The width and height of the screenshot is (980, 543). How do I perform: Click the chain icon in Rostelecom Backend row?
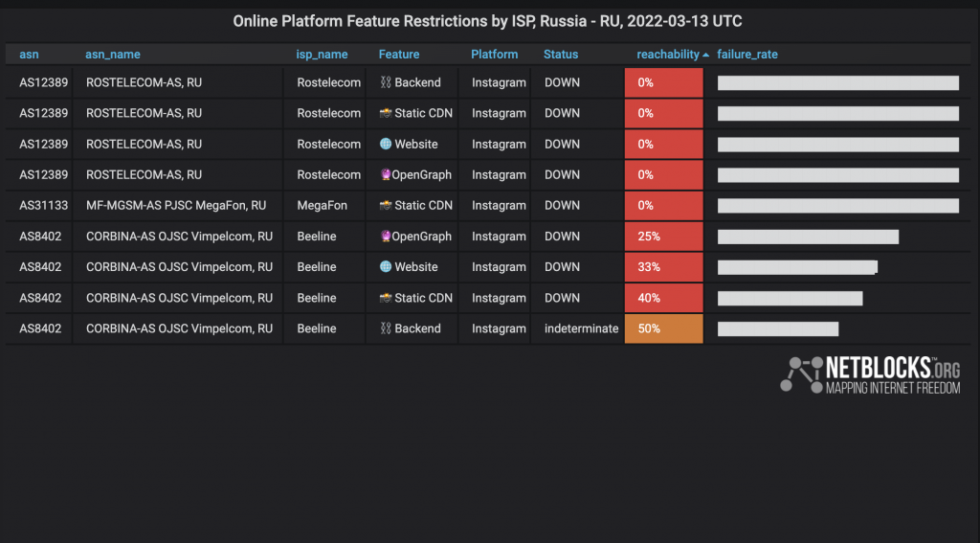[x=386, y=82]
